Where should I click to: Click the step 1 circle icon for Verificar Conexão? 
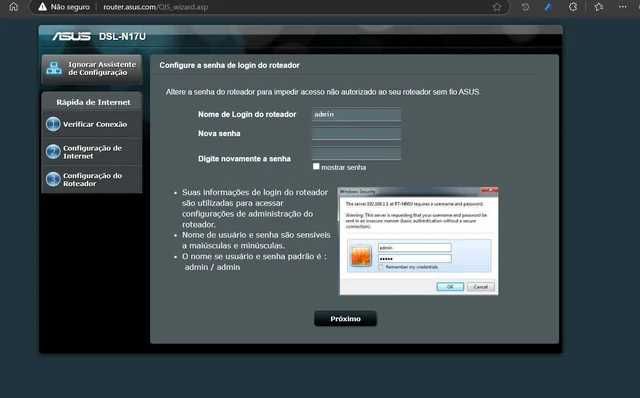(x=53, y=124)
